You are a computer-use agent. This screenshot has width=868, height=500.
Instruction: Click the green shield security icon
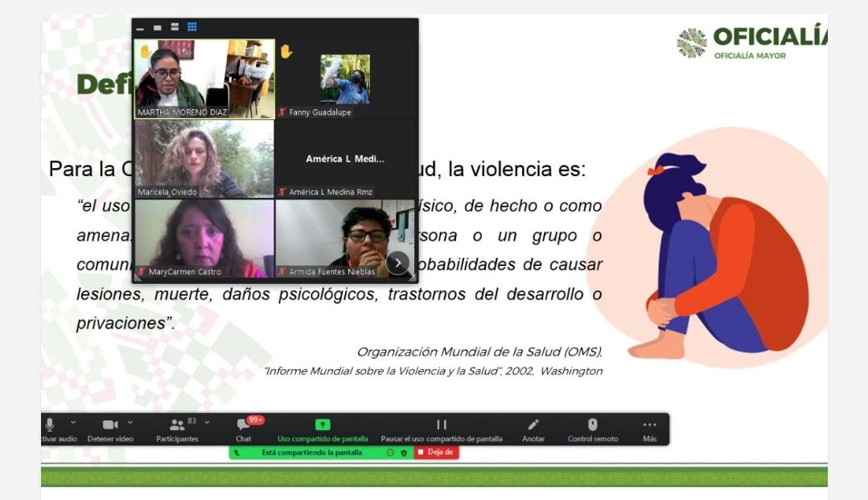tap(404, 453)
